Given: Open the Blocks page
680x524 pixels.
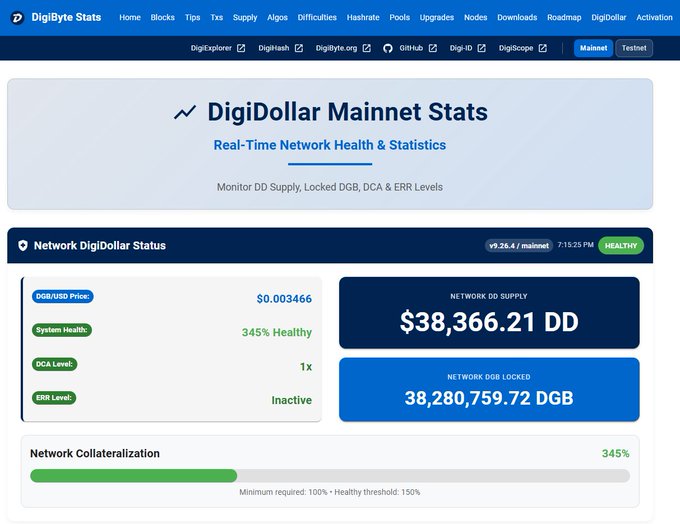Looking at the screenshot, I should (x=163, y=17).
